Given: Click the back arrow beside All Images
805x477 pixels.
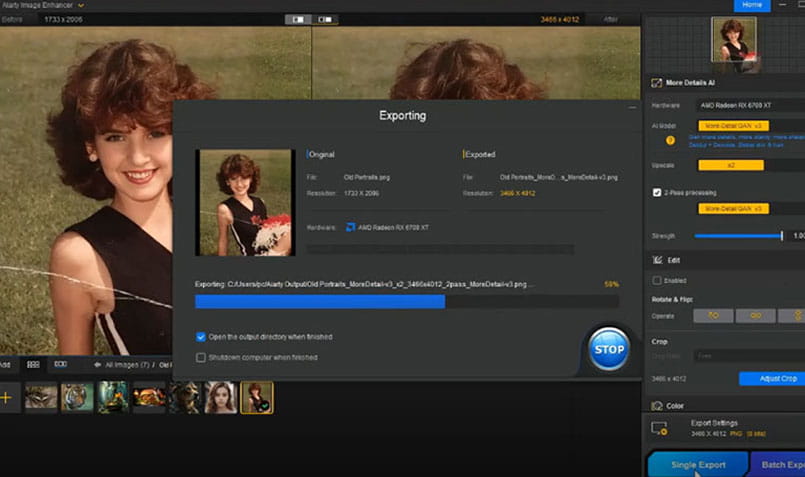Looking at the screenshot, I should [x=97, y=365].
